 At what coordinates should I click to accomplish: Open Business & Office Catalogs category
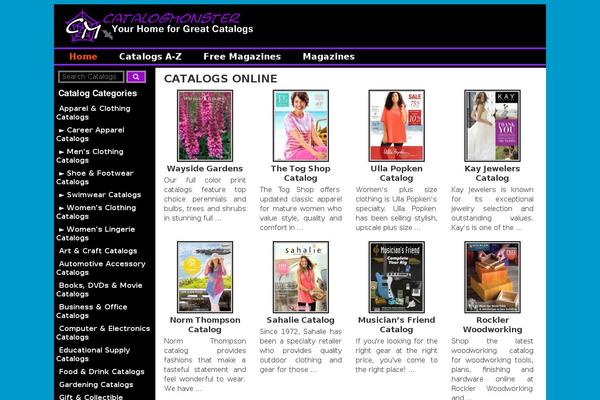coord(92,311)
